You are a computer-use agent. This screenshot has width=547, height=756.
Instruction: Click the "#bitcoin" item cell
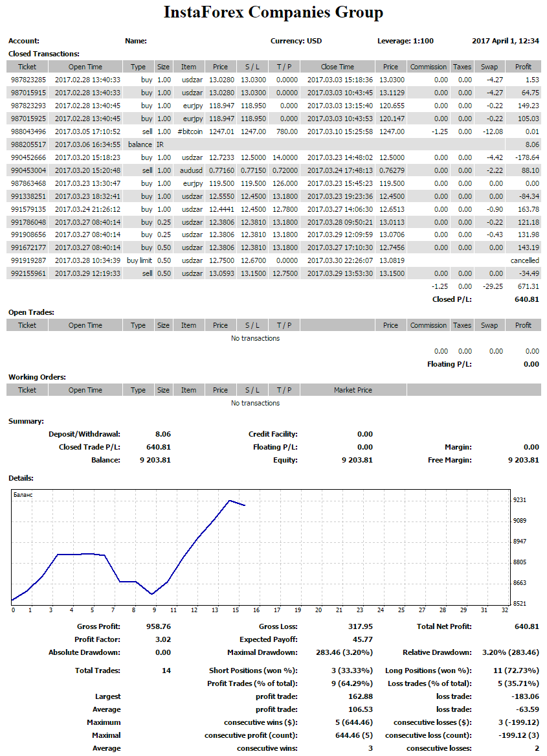pos(190,132)
